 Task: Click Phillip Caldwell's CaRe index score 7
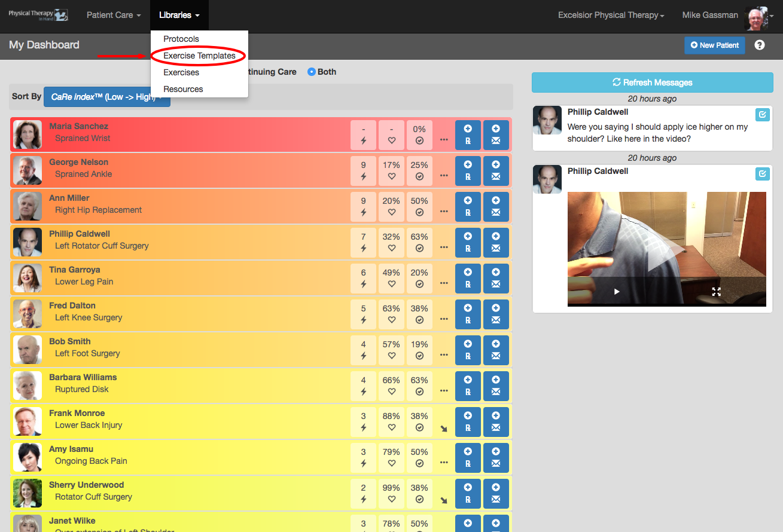pos(363,237)
